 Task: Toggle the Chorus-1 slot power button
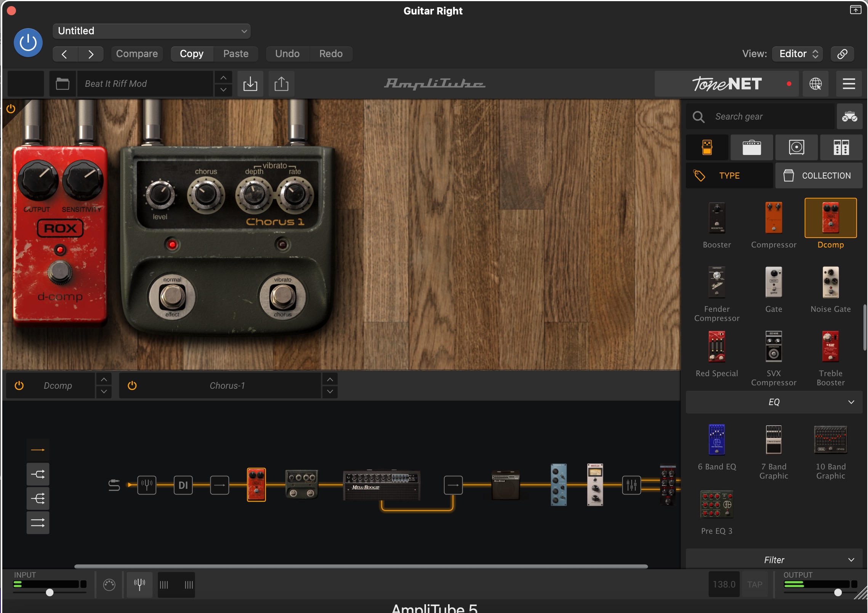click(x=132, y=386)
